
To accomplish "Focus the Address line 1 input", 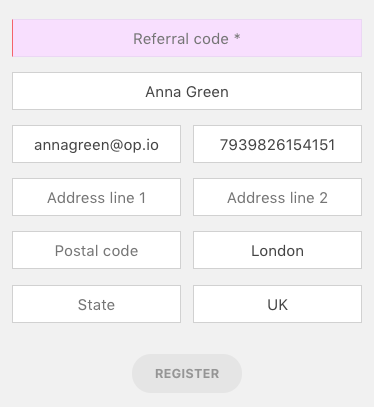I will pos(96,197).
